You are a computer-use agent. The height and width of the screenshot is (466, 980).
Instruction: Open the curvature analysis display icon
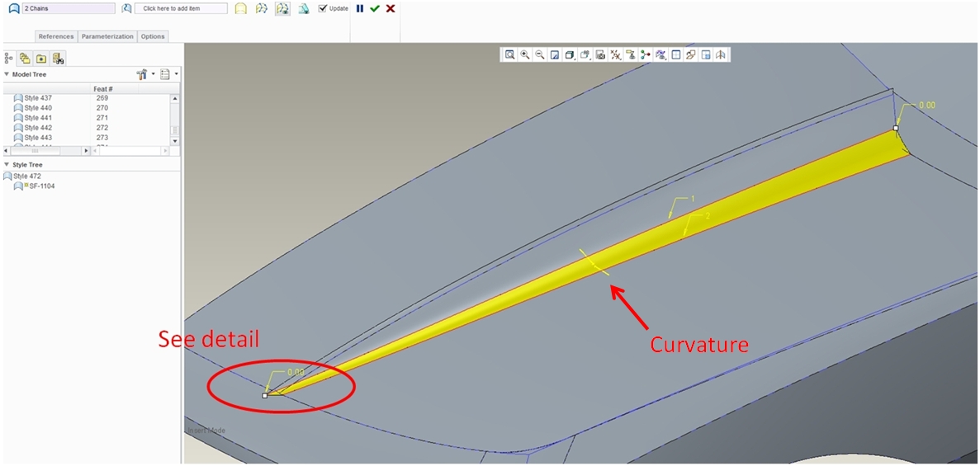pyautogui.click(x=660, y=55)
